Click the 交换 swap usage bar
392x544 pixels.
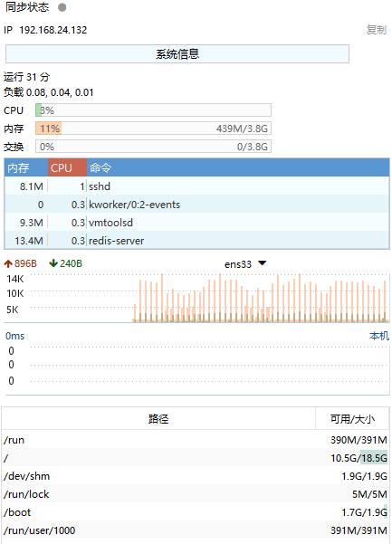click(x=153, y=147)
